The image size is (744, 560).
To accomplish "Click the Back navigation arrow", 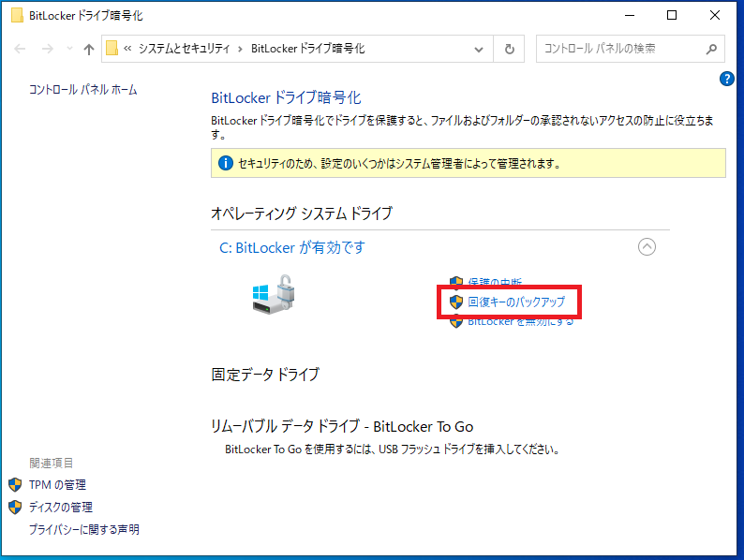I will tap(20, 49).
